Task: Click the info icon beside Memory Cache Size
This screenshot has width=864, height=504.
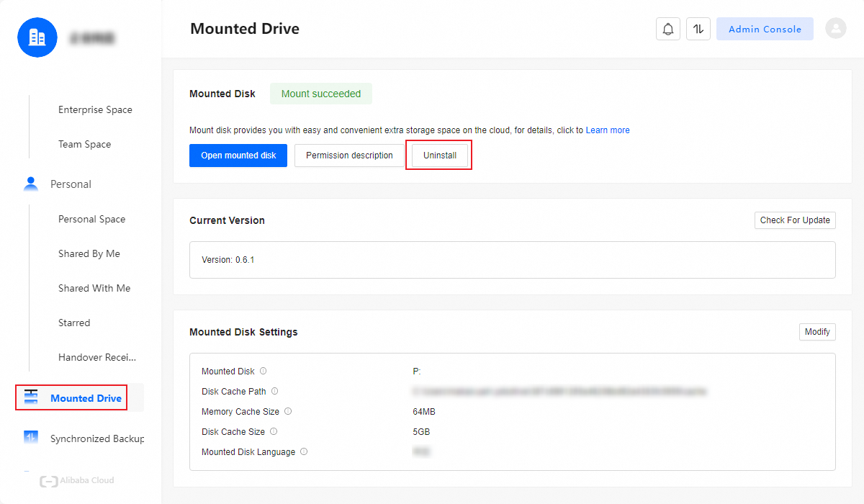Action: click(x=288, y=411)
